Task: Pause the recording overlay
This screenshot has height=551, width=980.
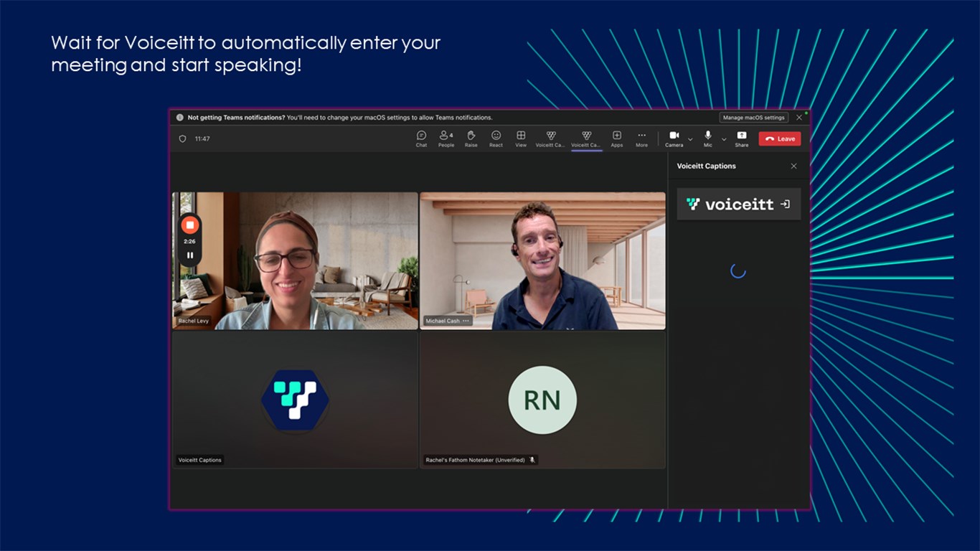Action: (x=190, y=255)
